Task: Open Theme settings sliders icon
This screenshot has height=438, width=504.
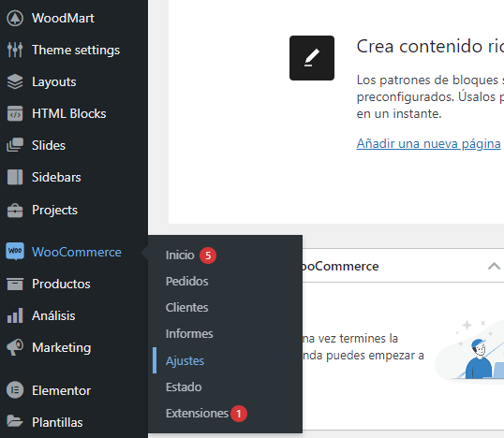Action: 15,50
